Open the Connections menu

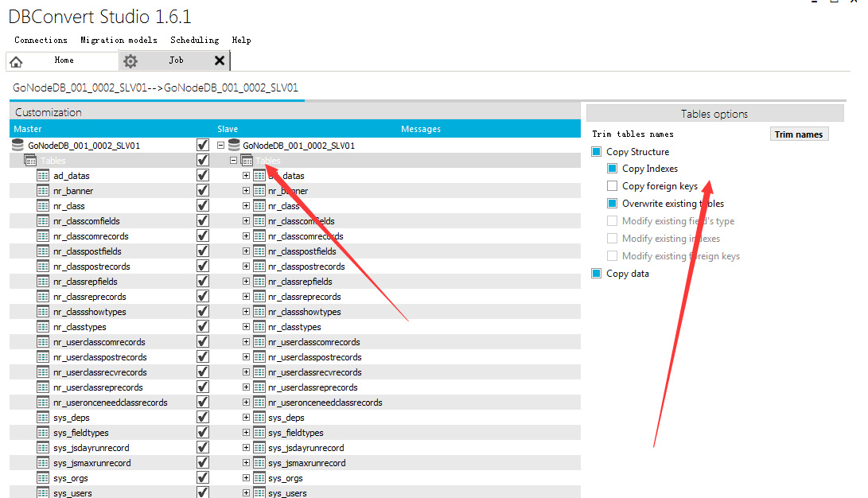[x=41, y=40]
